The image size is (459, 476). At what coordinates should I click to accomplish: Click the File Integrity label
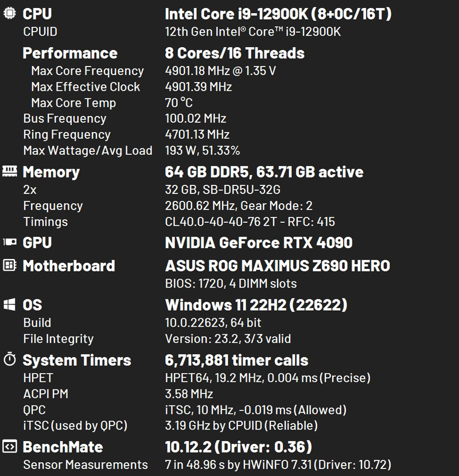(58, 339)
